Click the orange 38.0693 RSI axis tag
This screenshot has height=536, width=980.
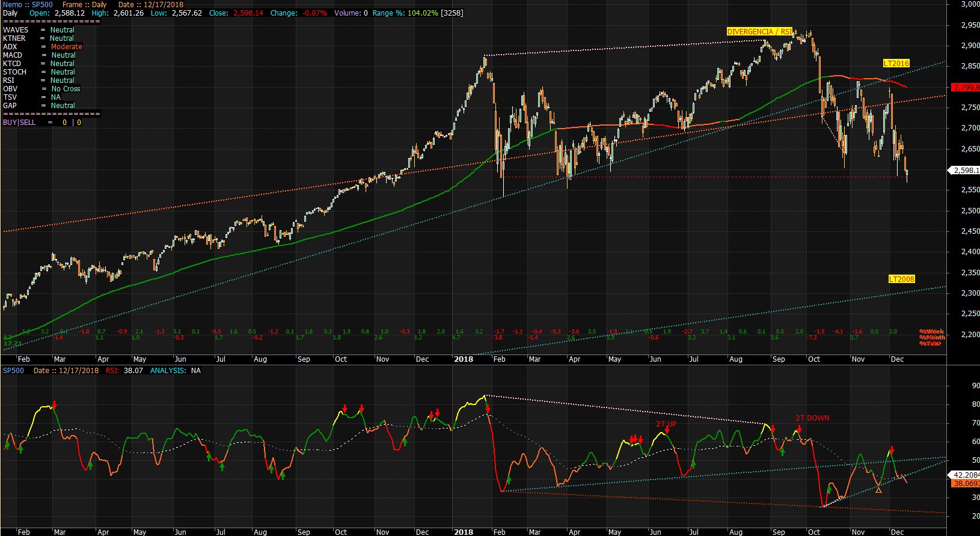964,483
